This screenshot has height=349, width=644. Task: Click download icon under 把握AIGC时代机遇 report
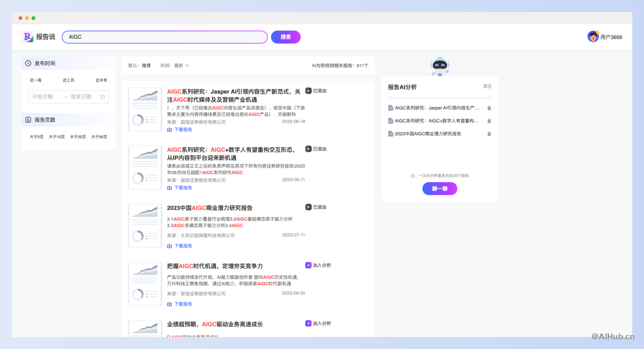click(169, 304)
